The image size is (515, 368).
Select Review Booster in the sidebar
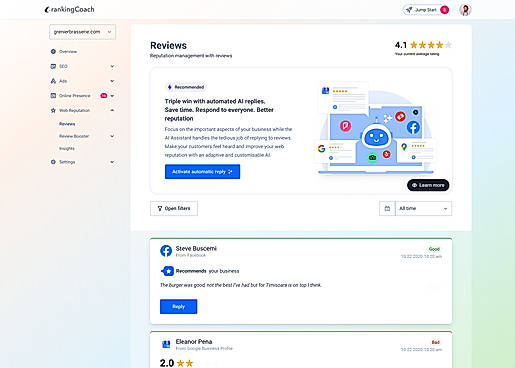[x=74, y=136]
